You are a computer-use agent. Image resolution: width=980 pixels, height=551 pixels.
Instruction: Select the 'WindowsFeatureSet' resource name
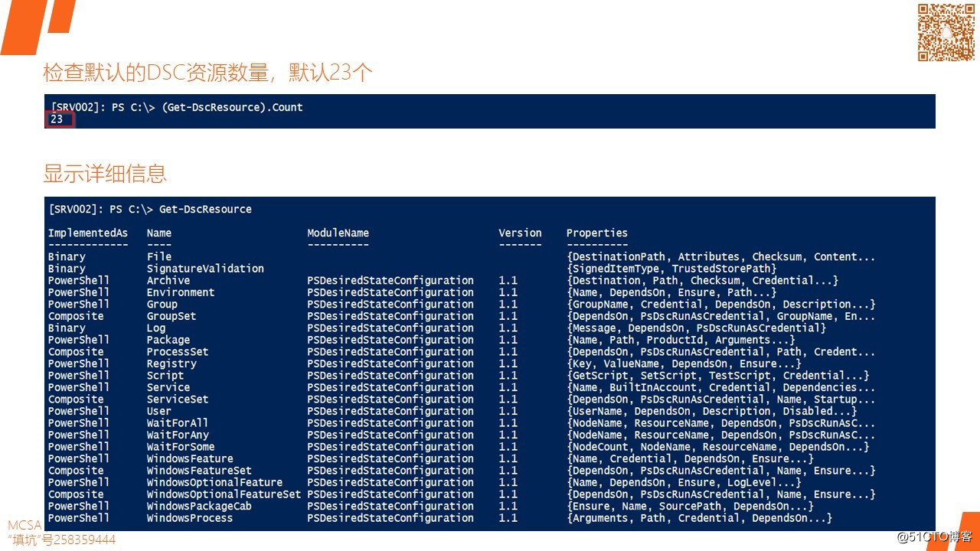(199, 471)
